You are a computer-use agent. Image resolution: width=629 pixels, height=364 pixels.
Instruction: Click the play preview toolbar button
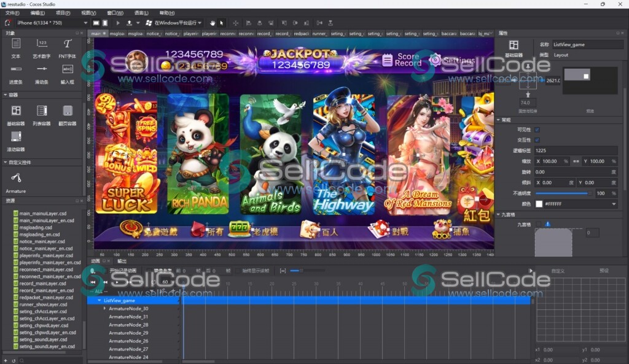(x=117, y=23)
